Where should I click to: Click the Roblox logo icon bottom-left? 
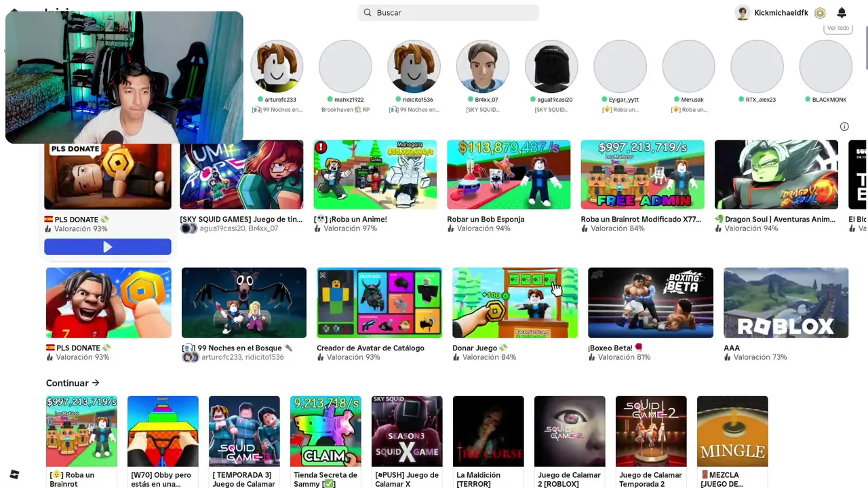14,474
